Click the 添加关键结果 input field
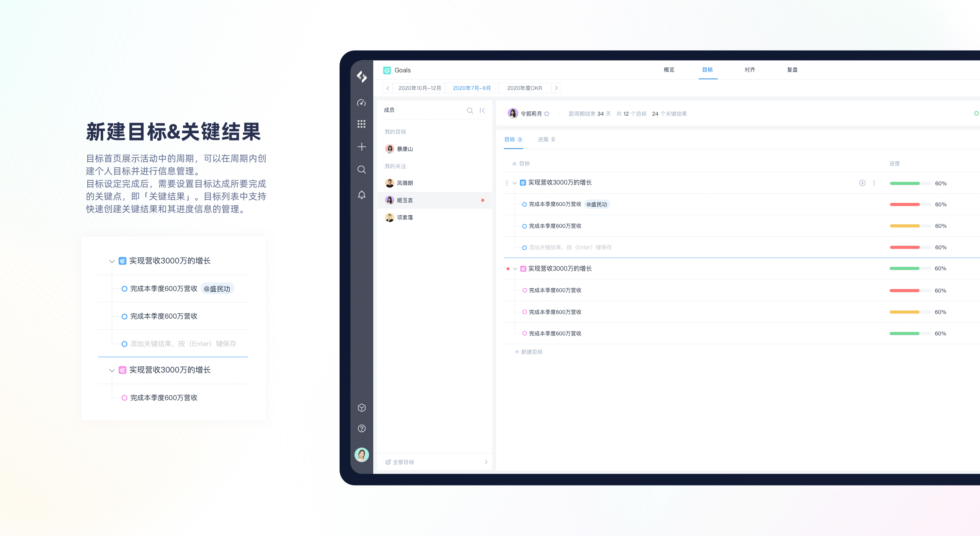Viewport: 980px width, 536px height. (570, 247)
